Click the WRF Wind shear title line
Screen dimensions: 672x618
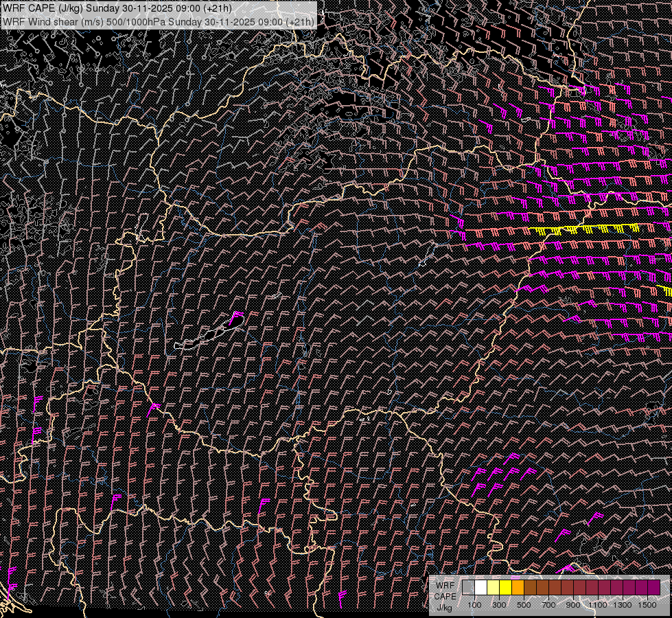coord(159,21)
